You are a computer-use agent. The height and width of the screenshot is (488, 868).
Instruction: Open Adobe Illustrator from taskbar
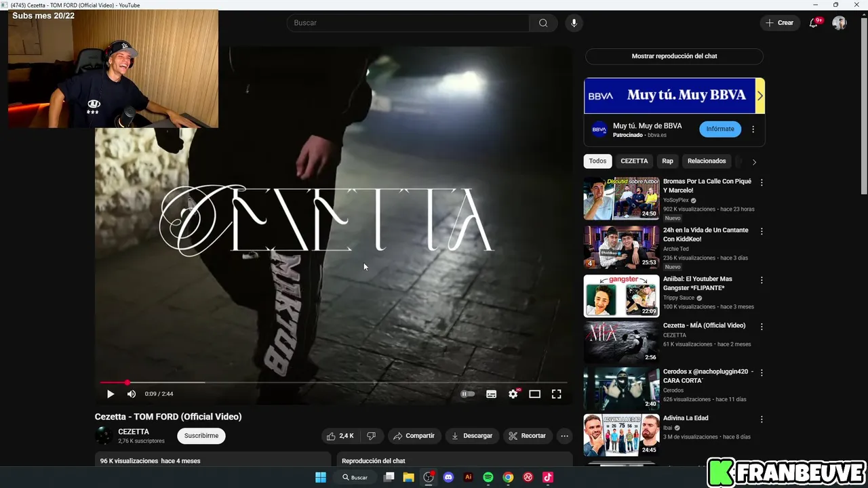[x=468, y=477]
